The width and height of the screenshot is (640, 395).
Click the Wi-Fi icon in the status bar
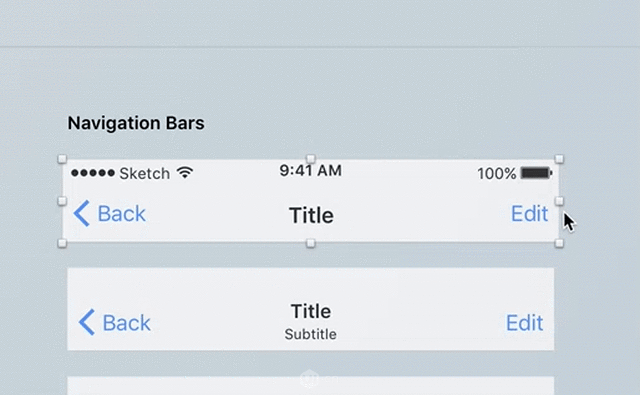coord(185,173)
